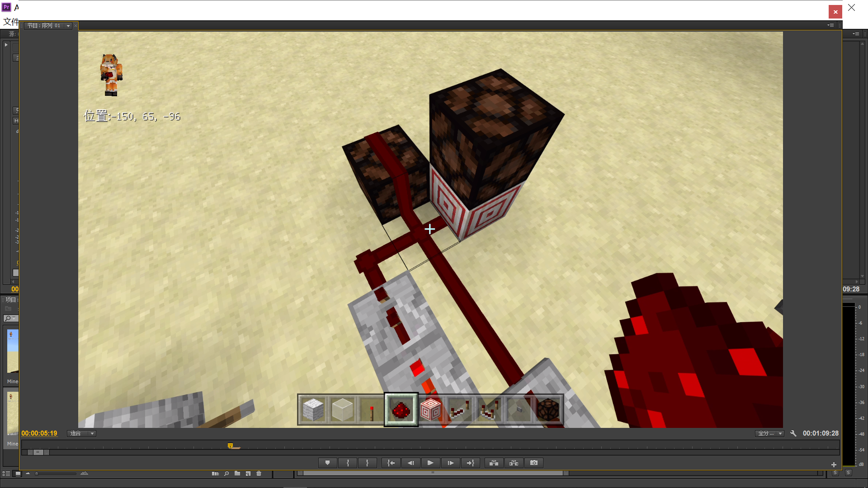868x488 pixels.
Task: Step forward one frame
Action: [450, 463]
